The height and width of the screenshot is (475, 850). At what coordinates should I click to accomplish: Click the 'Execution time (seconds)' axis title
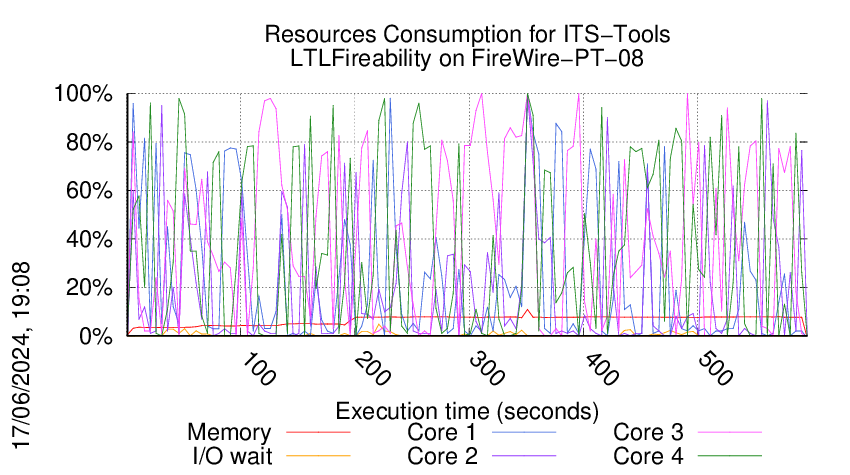[467, 411]
